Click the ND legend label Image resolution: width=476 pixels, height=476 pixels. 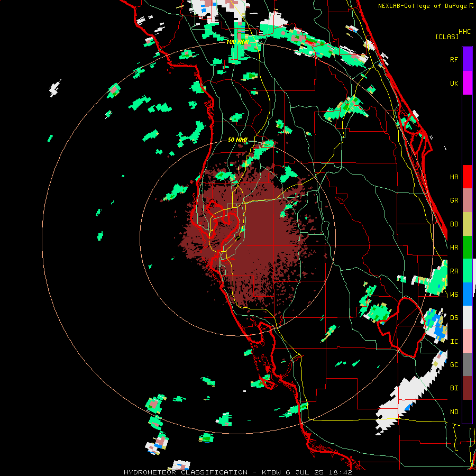(x=454, y=412)
